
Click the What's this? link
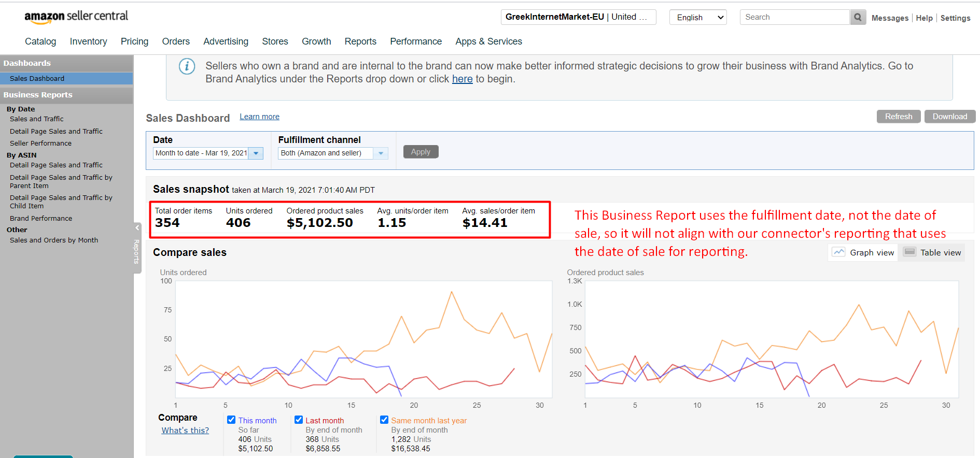pyautogui.click(x=185, y=430)
